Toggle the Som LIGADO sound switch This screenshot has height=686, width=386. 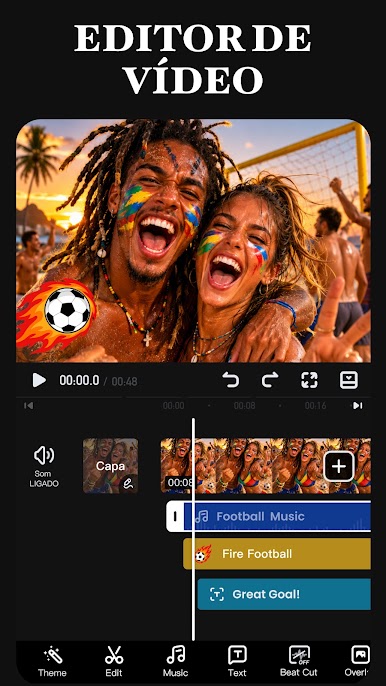tap(44, 466)
